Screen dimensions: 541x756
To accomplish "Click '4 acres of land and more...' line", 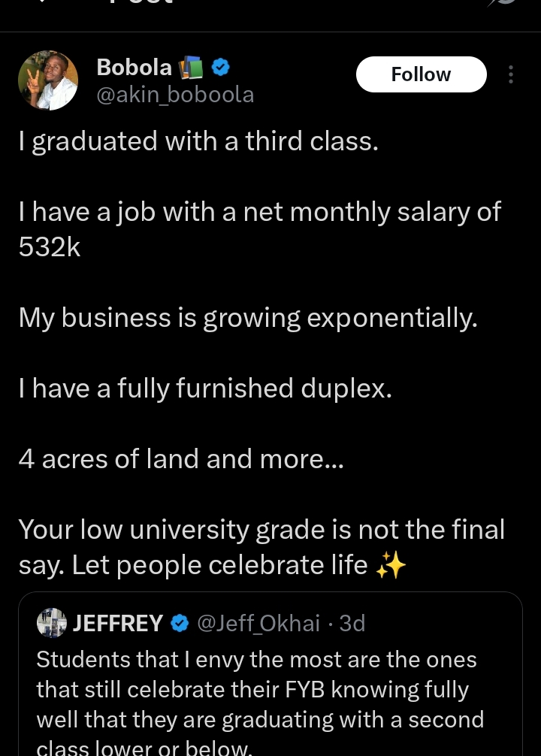I will click(x=181, y=459).
